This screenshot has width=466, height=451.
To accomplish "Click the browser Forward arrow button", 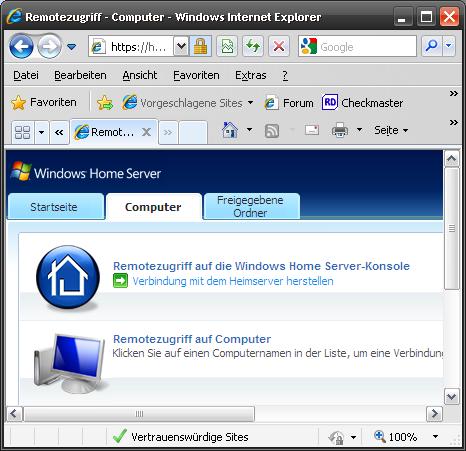I will [49, 46].
